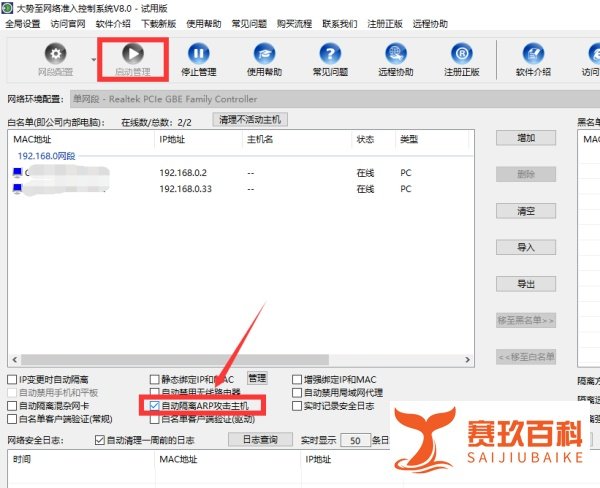This screenshot has height=488, width=600.
Task: Open the 联系我们 menu
Action: click(339, 24)
